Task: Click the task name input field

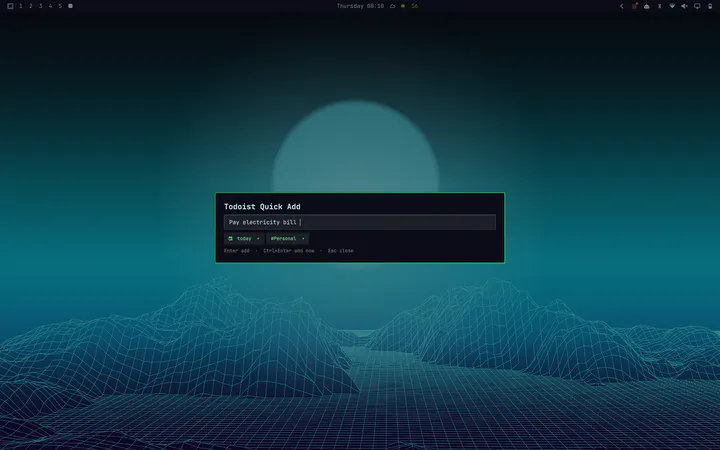Action: click(x=360, y=222)
